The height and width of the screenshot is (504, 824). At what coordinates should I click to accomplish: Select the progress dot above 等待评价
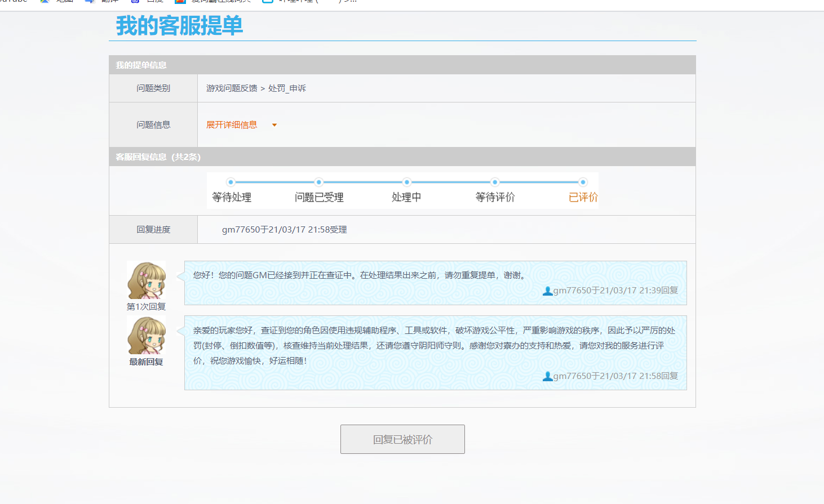tap(495, 182)
